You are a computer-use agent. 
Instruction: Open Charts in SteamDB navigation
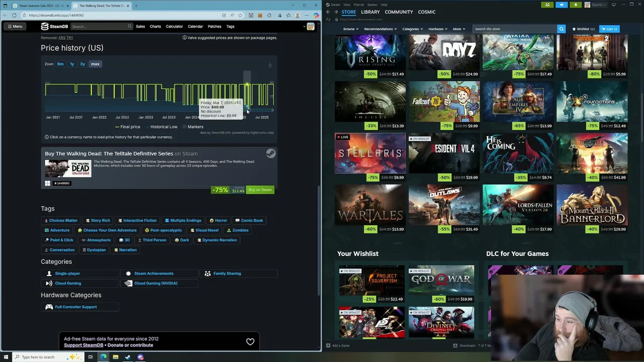click(x=155, y=26)
